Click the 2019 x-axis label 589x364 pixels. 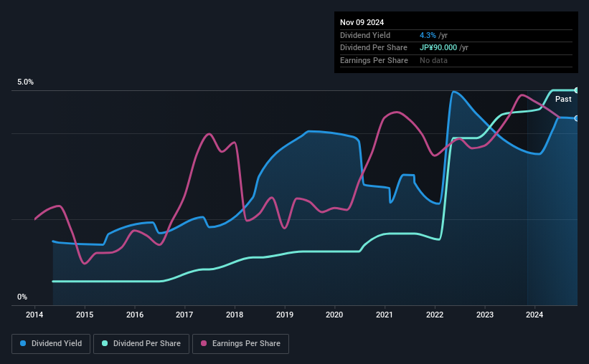point(285,315)
